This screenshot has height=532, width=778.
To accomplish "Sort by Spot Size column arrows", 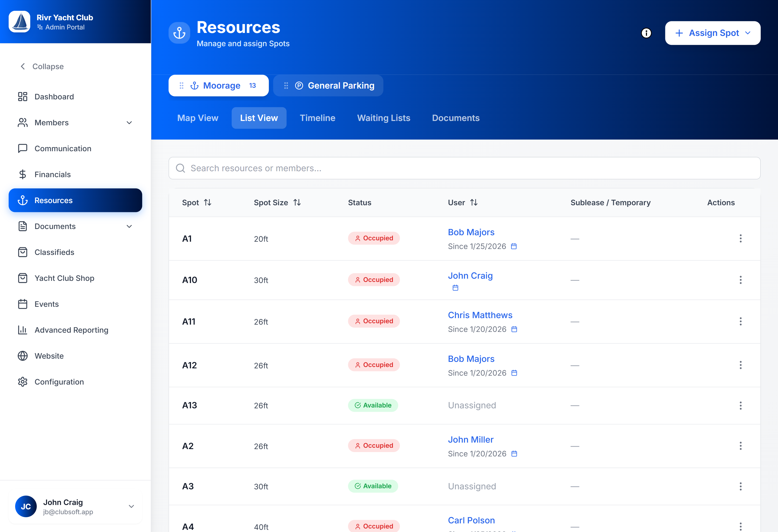I will click(297, 203).
